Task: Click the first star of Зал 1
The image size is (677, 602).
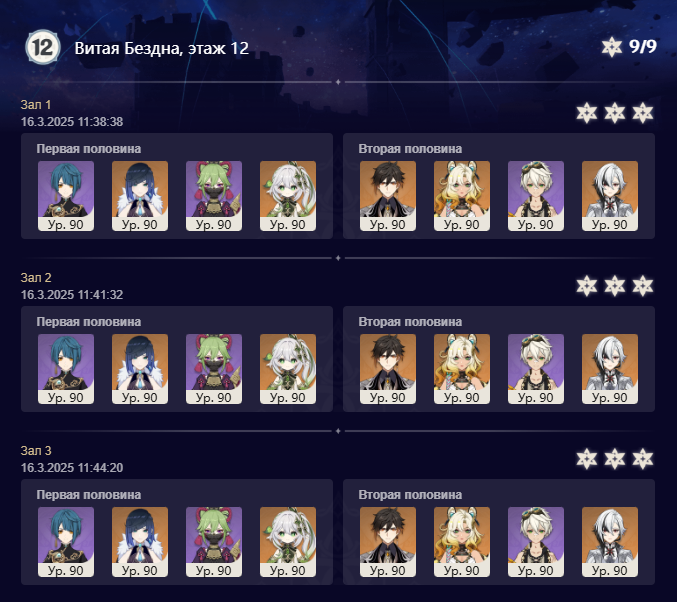Action: pos(586,113)
